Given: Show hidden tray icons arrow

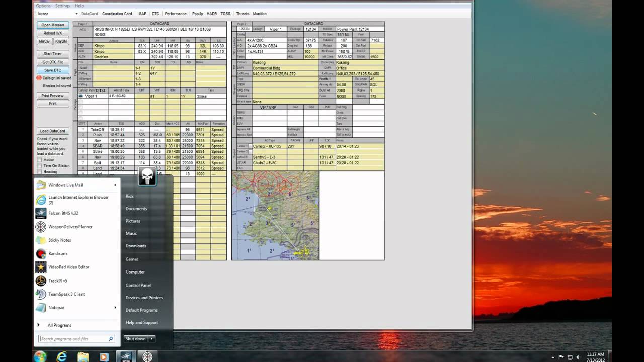Looking at the screenshot, I should (552, 357).
